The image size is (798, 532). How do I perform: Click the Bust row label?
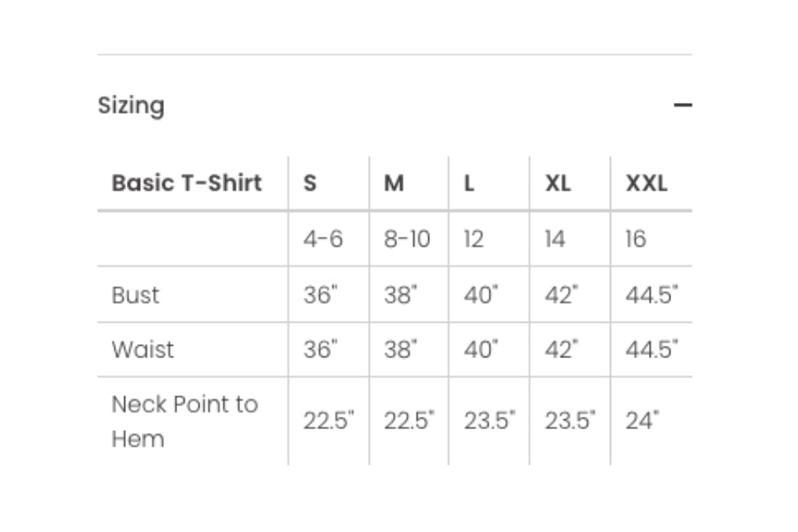tap(136, 295)
